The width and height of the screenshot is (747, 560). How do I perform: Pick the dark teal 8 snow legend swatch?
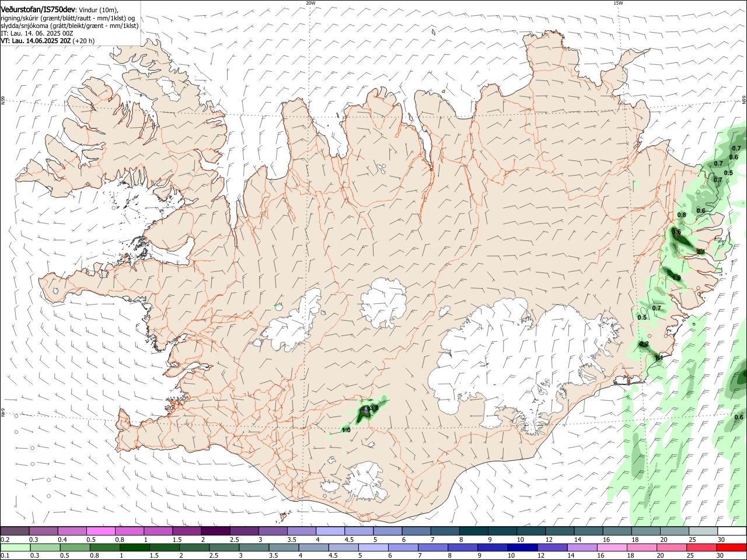pos(474,532)
